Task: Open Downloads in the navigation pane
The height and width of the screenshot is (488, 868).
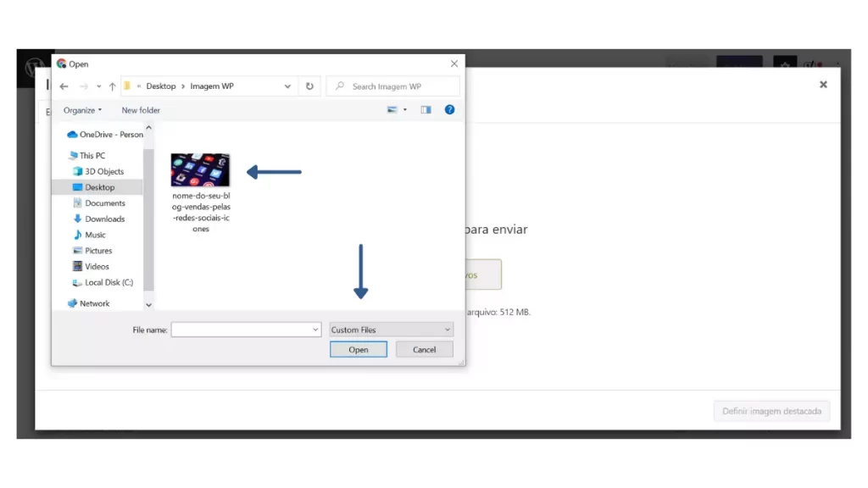Action: [x=99, y=219]
